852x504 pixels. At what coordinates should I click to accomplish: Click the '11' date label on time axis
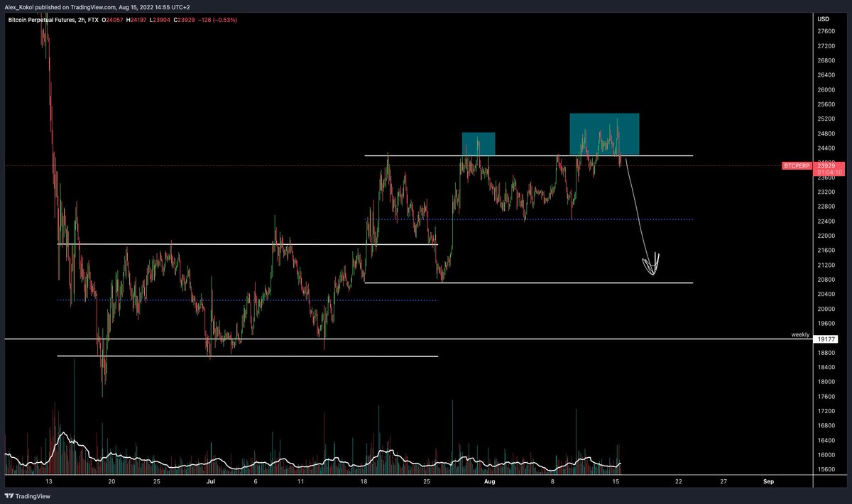(300, 481)
